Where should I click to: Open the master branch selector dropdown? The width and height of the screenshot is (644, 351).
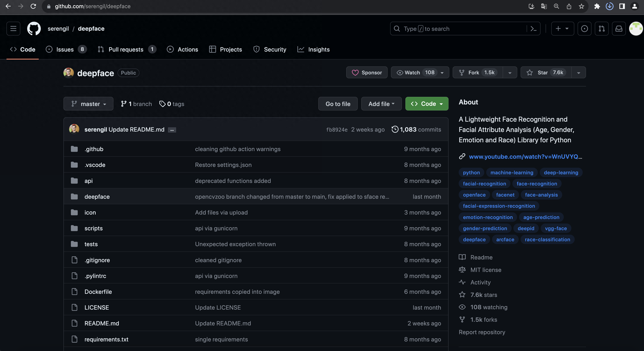tap(88, 104)
